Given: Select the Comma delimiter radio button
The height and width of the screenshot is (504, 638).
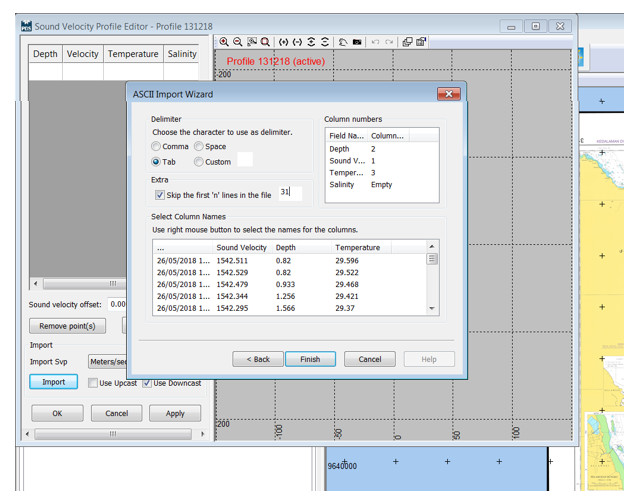Looking at the screenshot, I should [x=155, y=146].
